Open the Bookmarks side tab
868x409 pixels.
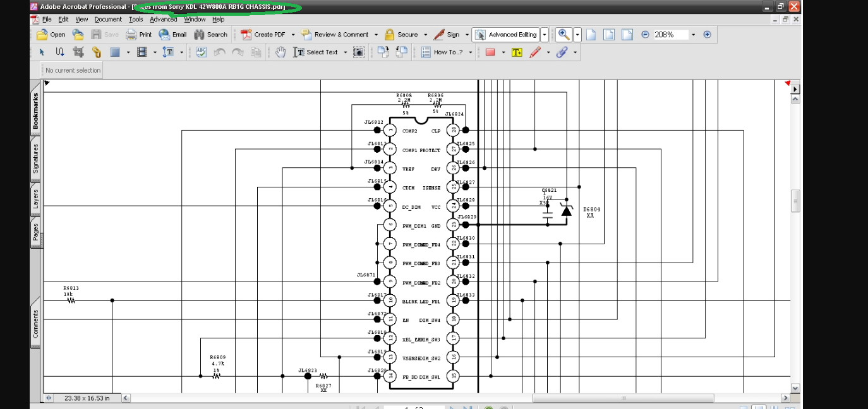tap(35, 110)
